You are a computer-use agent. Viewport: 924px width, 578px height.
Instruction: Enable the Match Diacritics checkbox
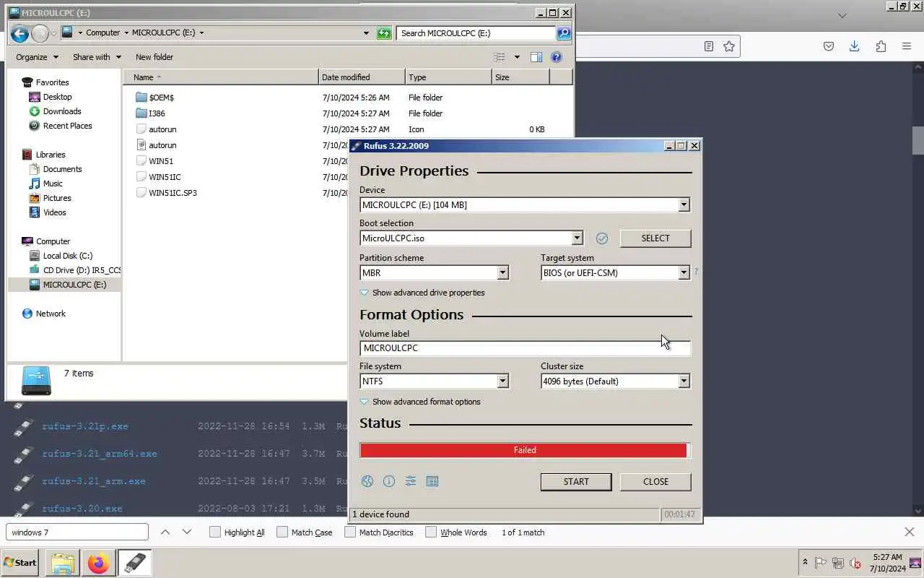350,532
